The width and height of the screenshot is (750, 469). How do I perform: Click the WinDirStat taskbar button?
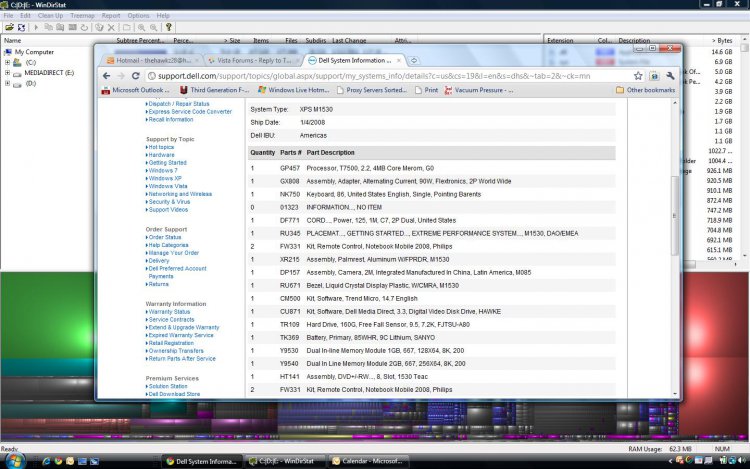286,461
